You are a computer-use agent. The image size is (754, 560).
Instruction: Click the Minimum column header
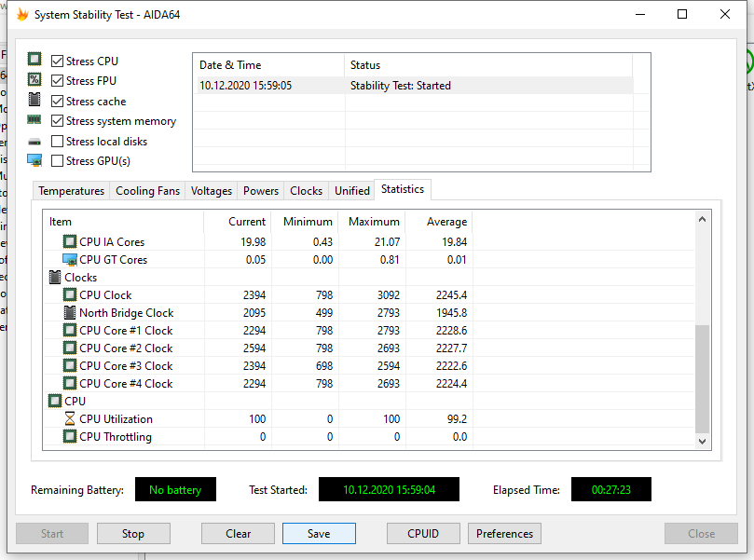pyautogui.click(x=305, y=222)
